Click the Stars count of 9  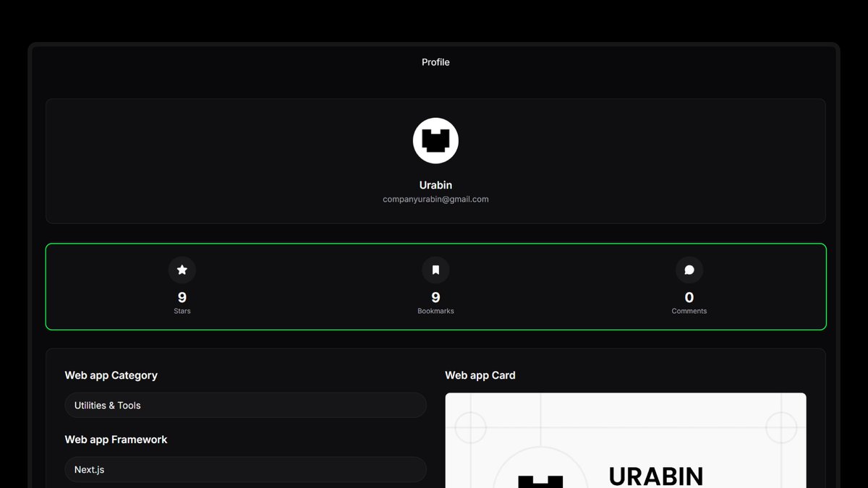click(182, 297)
